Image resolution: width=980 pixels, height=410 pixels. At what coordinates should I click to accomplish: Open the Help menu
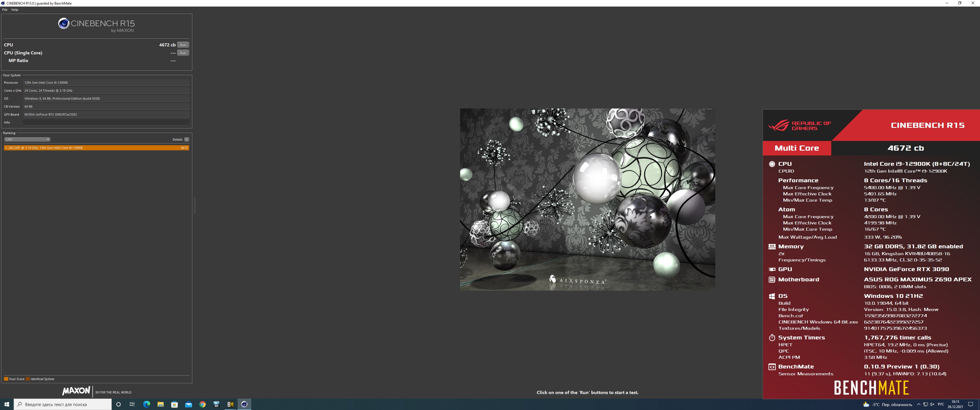(15, 10)
